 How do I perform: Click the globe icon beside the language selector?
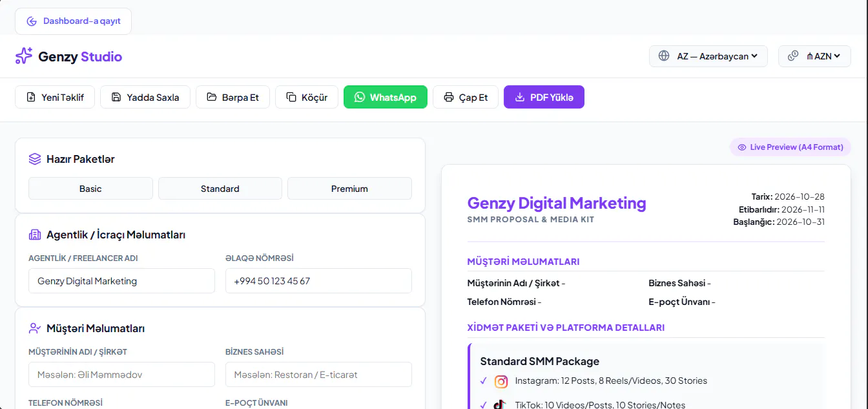point(664,56)
